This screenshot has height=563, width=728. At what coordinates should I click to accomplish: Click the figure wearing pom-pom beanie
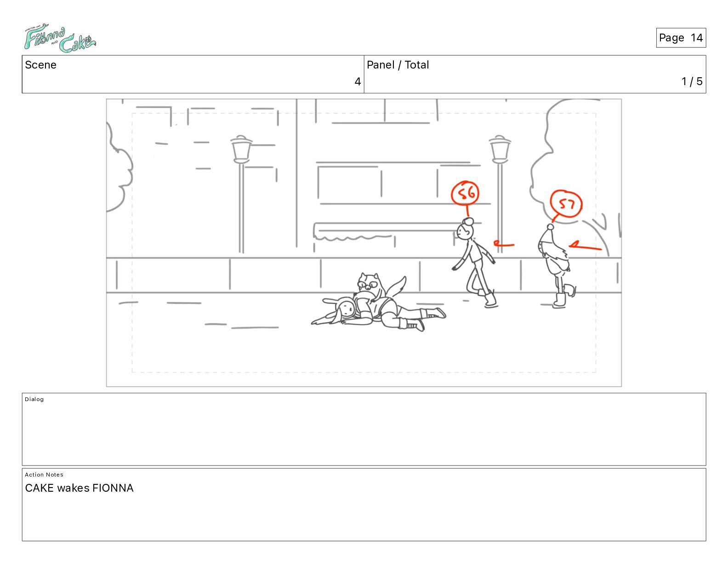tap(557, 266)
